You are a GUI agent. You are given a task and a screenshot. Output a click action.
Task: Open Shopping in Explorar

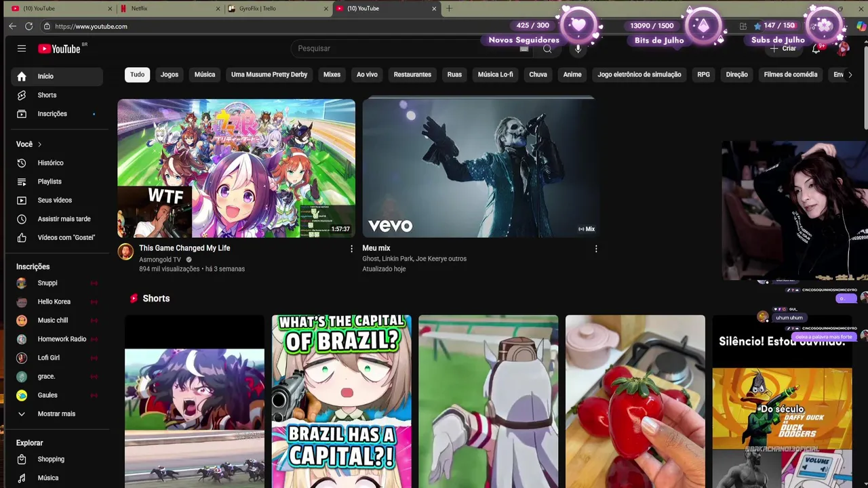(x=57, y=459)
